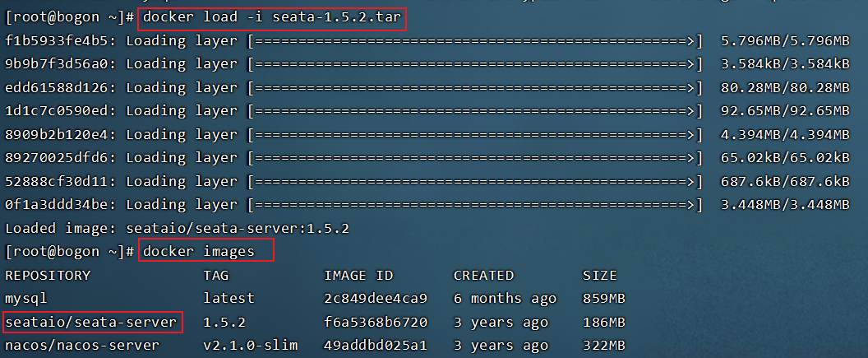Click the 3.448MB/3.448MB size value
This screenshot has height=358, width=868.
tap(785, 204)
